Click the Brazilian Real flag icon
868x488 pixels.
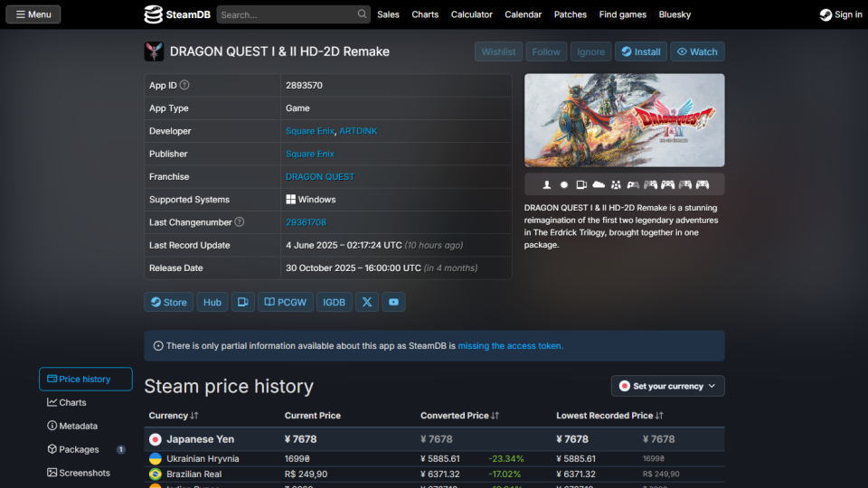[155, 474]
